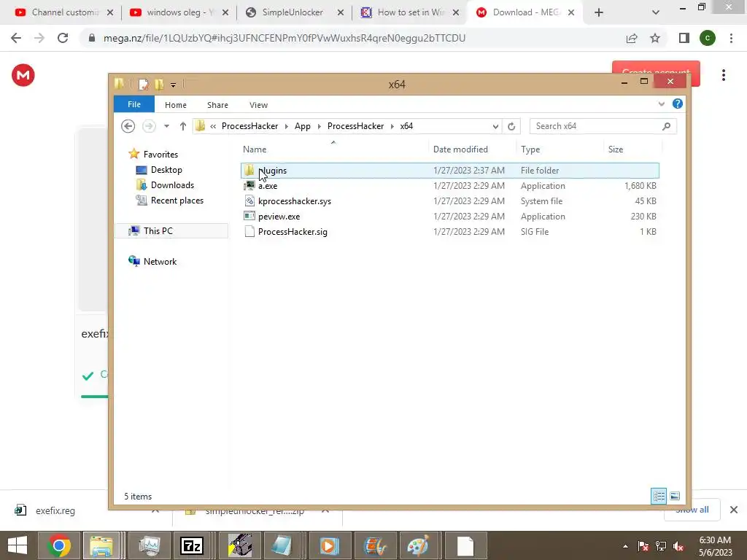Switch to large icons view
The width and height of the screenshot is (747, 560).
[675, 496]
